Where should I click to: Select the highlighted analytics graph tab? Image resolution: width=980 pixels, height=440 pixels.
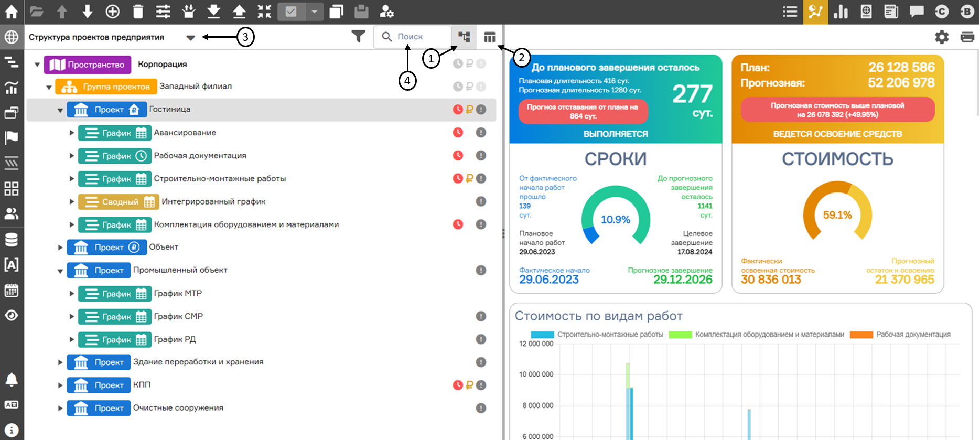(x=815, y=12)
